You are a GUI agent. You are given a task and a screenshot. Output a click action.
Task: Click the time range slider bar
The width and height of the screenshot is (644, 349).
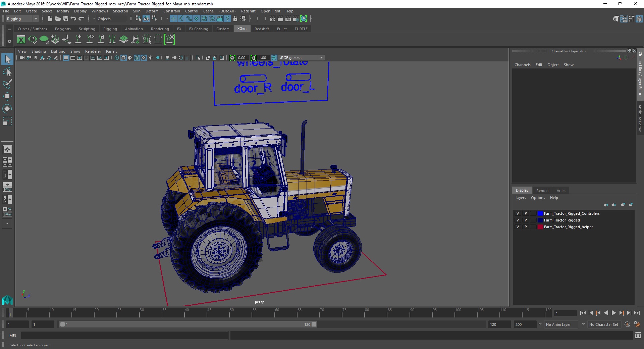[188, 325]
